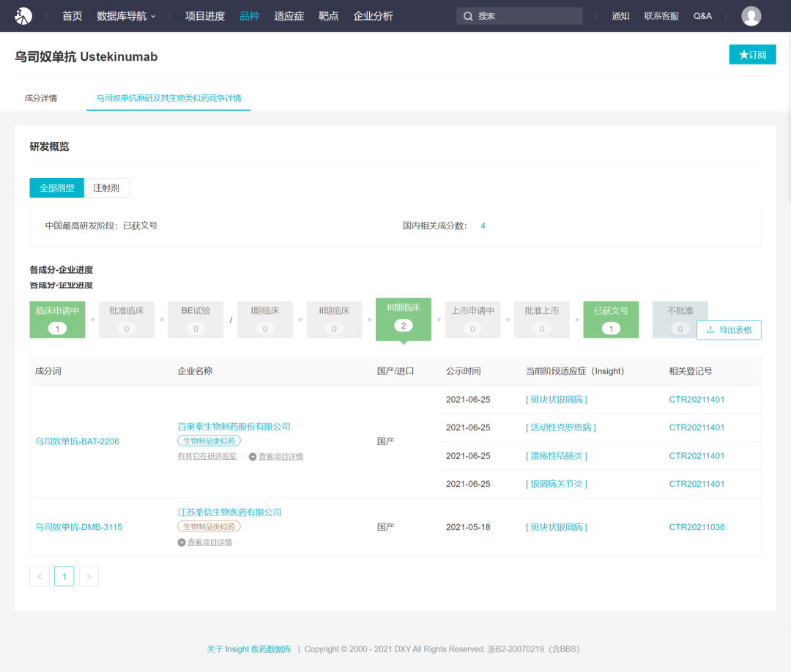The image size is (791, 672).
Task: Click 查看项目详情 under 百奥泰
Action: (281, 457)
